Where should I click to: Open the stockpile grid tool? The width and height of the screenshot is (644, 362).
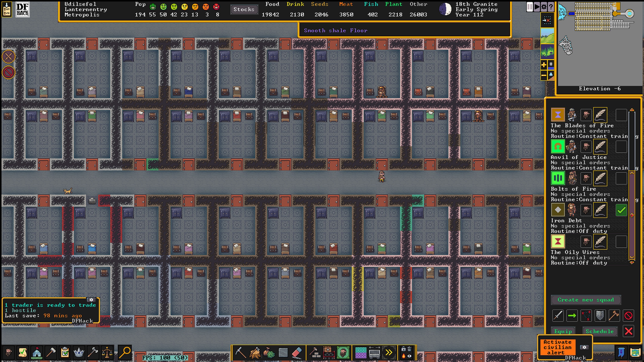pyautogui.click(x=360, y=352)
